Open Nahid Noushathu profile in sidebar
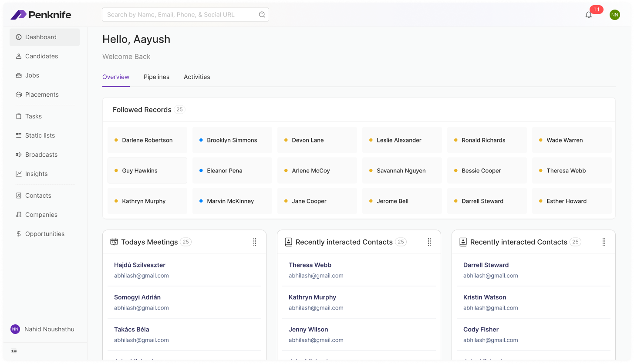Screen dimensions: 634x364 click(43, 329)
